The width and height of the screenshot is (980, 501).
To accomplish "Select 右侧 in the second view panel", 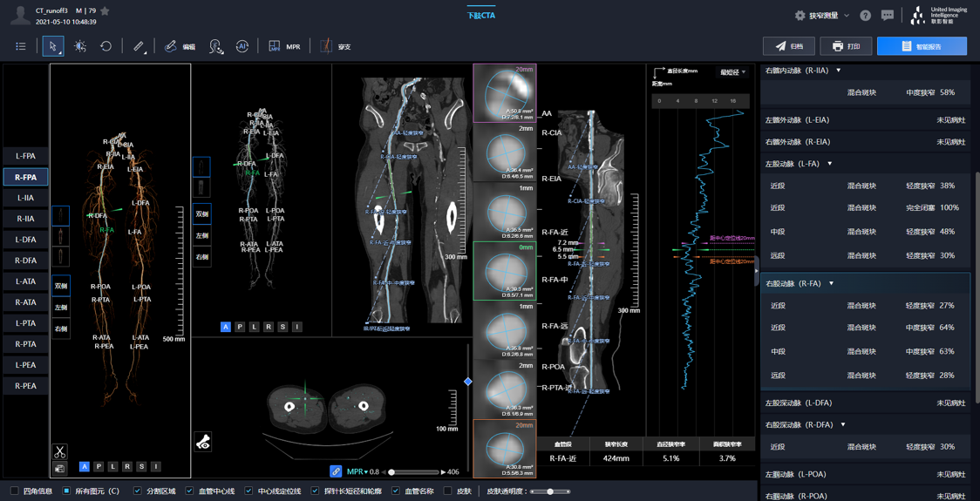I will pyautogui.click(x=202, y=257).
